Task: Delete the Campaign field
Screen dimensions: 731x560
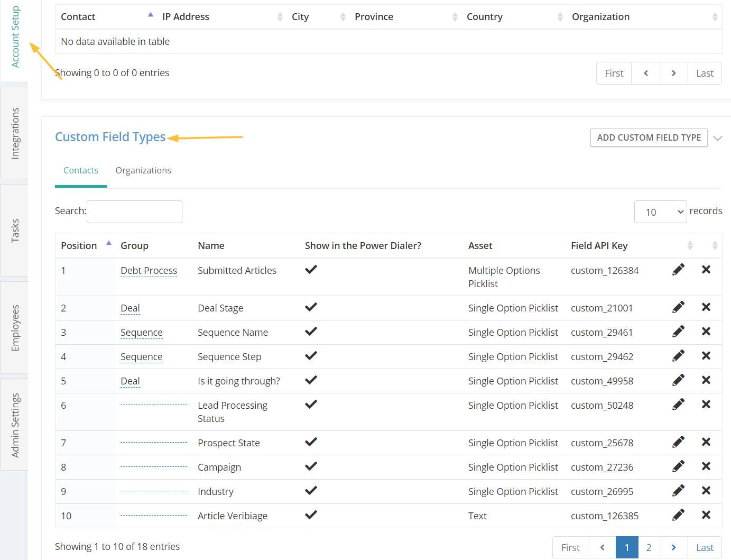Action: click(706, 466)
